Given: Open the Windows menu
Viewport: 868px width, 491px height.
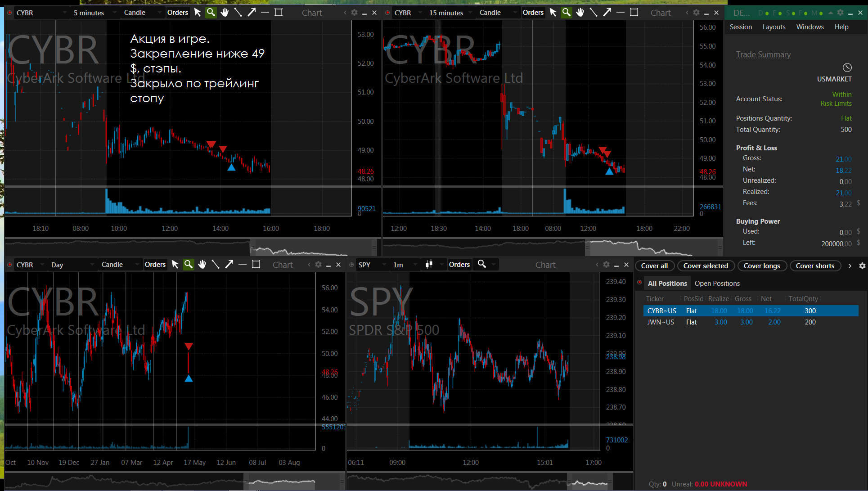Looking at the screenshot, I should coord(810,27).
